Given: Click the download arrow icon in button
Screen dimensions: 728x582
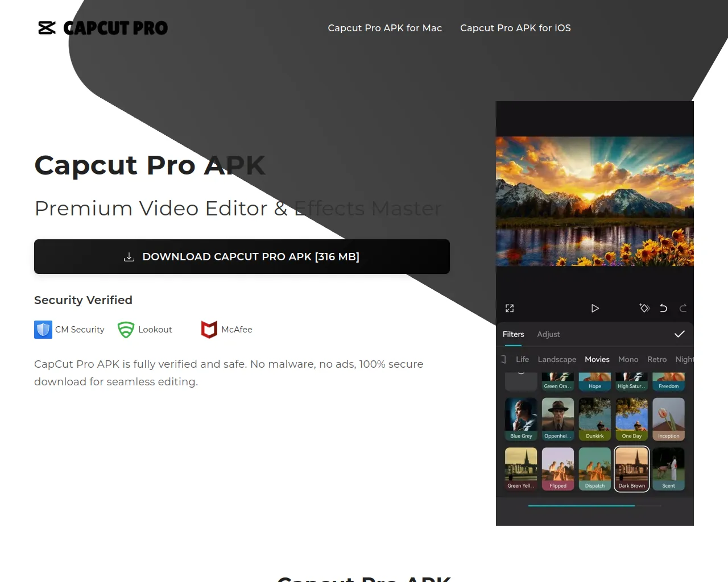Looking at the screenshot, I should tap(129, 257).
